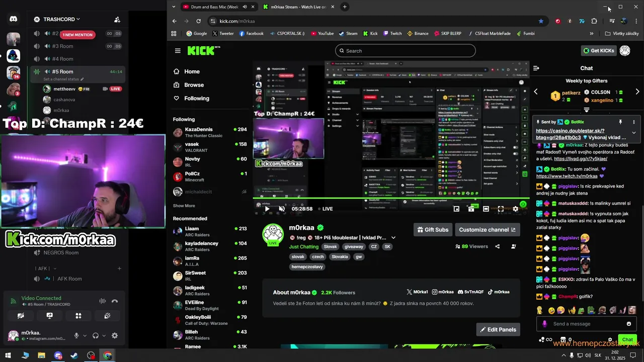Enter fullscreen in stream player
Screen dimensions: 644x362
501,209
